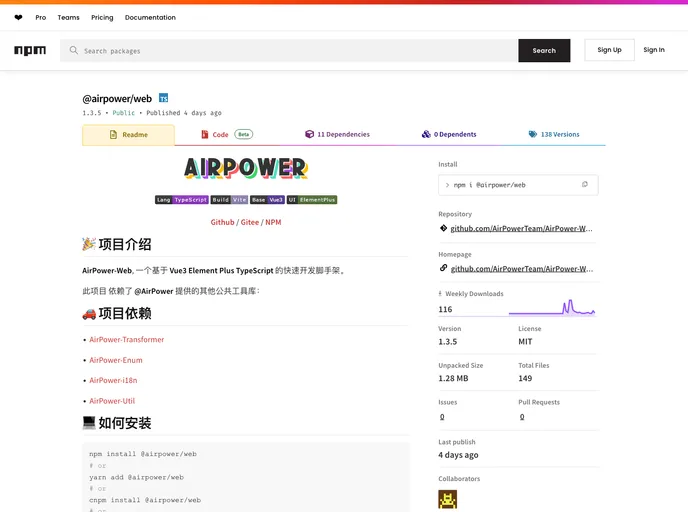Viewport: 688px width, 512px height.
Task: Open the AirPower-Transformer link
Action: (127, 340)
